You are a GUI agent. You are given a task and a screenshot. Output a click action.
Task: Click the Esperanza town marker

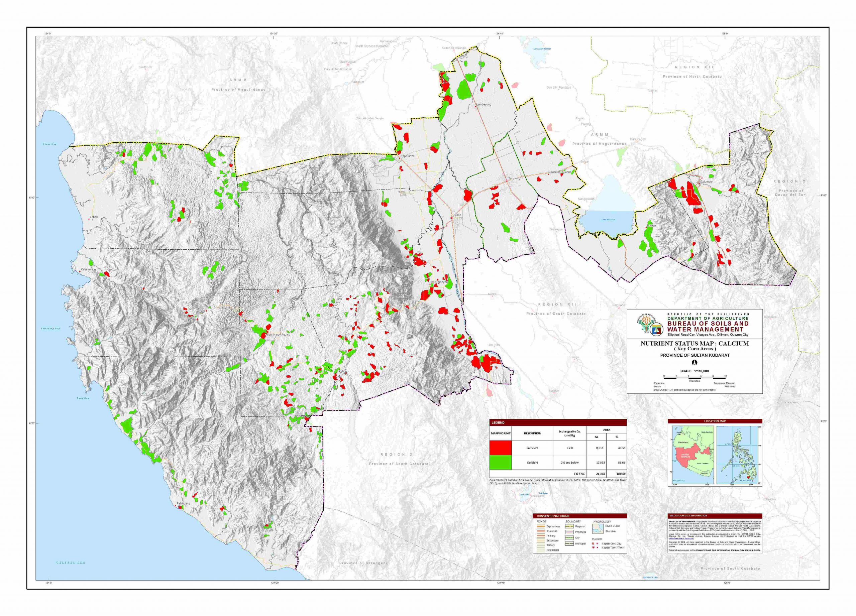[x=400, y=158]
